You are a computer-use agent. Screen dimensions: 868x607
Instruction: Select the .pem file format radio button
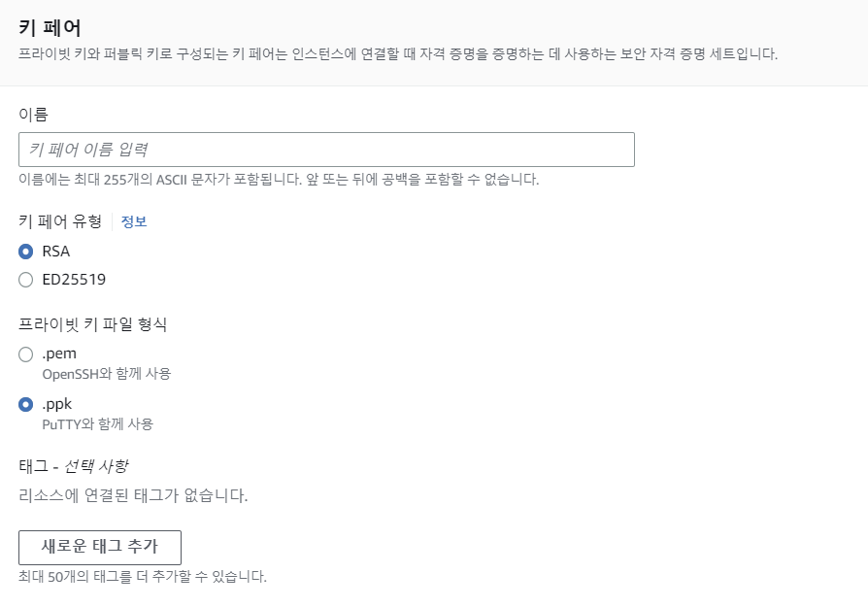point(26,354)
